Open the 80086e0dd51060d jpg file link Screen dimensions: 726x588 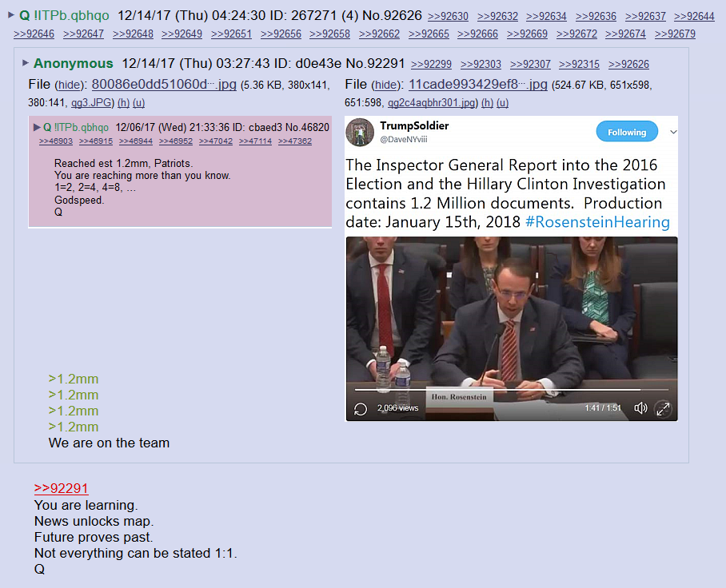coord(164,84)
